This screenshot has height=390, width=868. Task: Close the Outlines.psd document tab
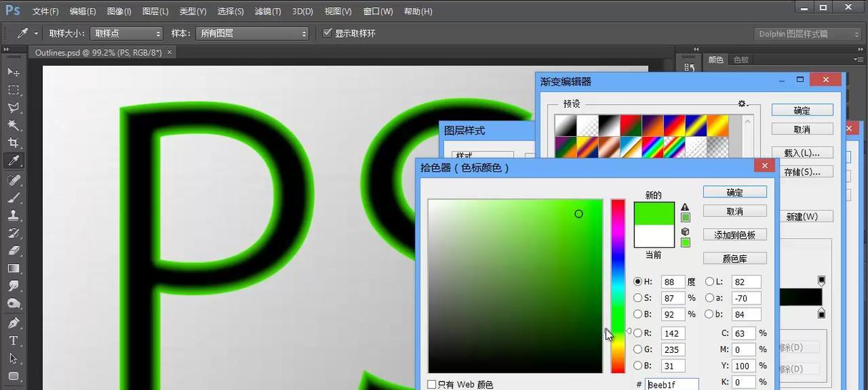pyautogui.click(x=169, y=52)
